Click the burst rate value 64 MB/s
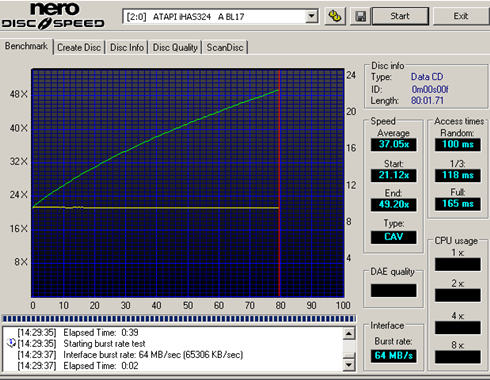Image resolution: width=490 pixels, height=380 pixels. tap(394, 356)
